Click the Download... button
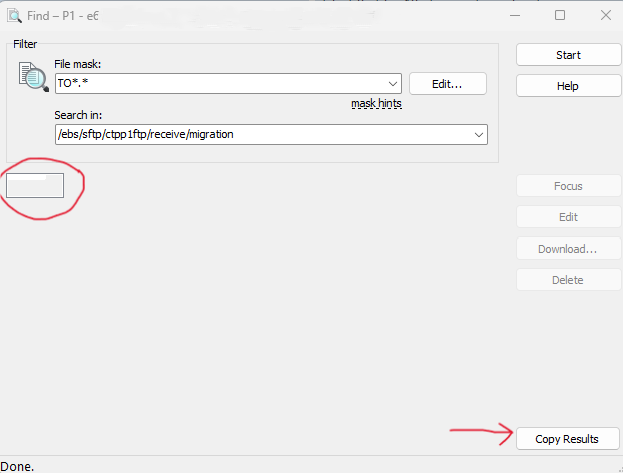 (568, 249)
